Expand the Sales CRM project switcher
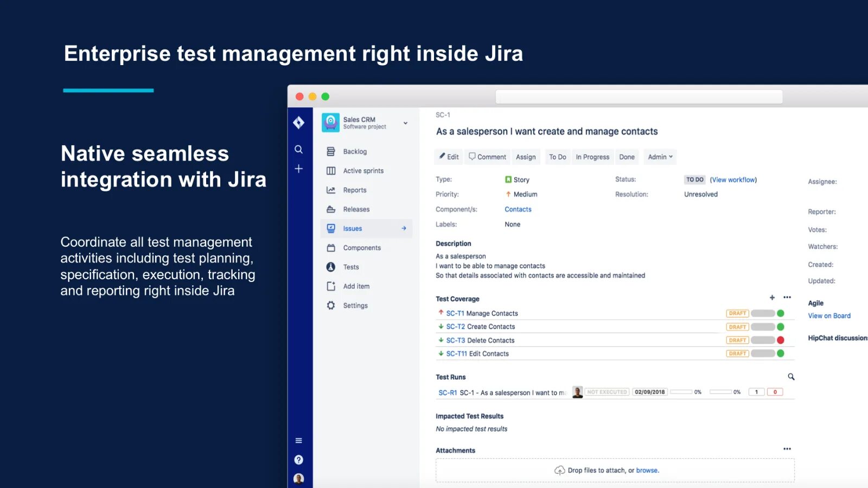Screen dimensions: 868x488 (x=405, y=123)
